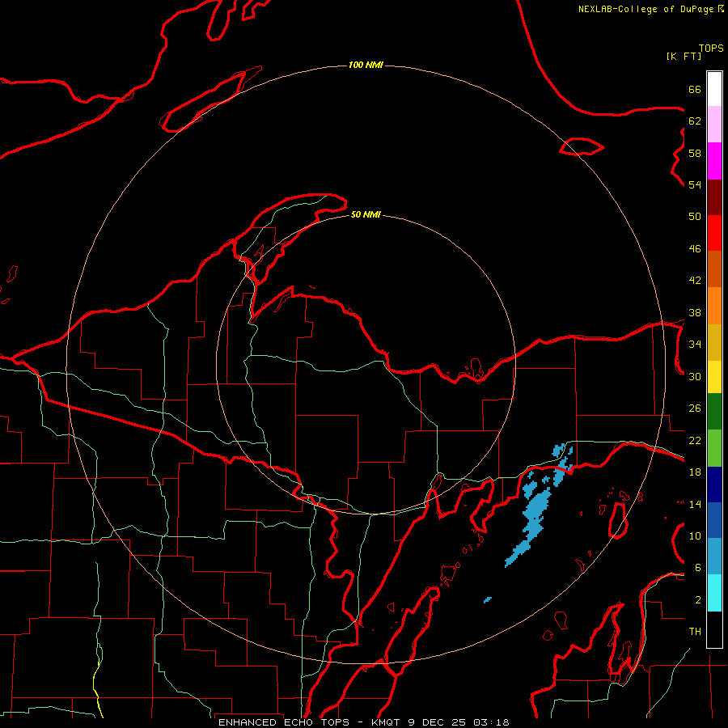This screenshot has width=728, height=728.
Task: Click the black TH threshold swatch
Action: pos(714,629)
